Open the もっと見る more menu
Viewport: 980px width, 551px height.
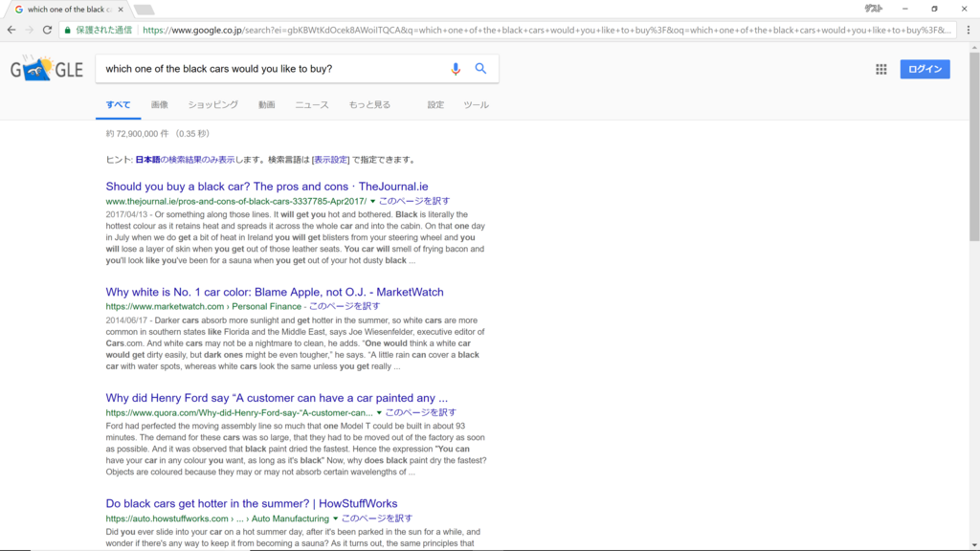369,105
